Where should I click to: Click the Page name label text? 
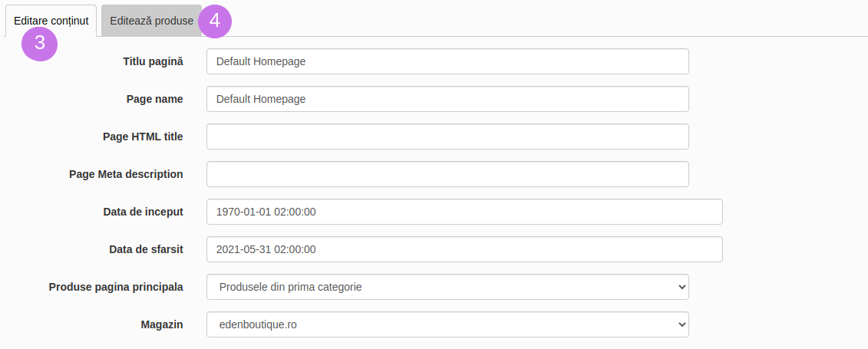point(155,99)
